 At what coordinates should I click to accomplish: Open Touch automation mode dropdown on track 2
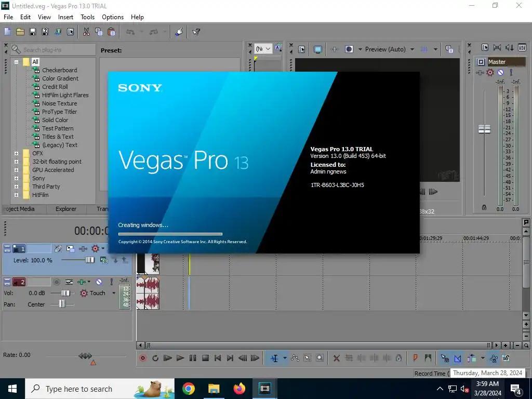coord(114,293)
